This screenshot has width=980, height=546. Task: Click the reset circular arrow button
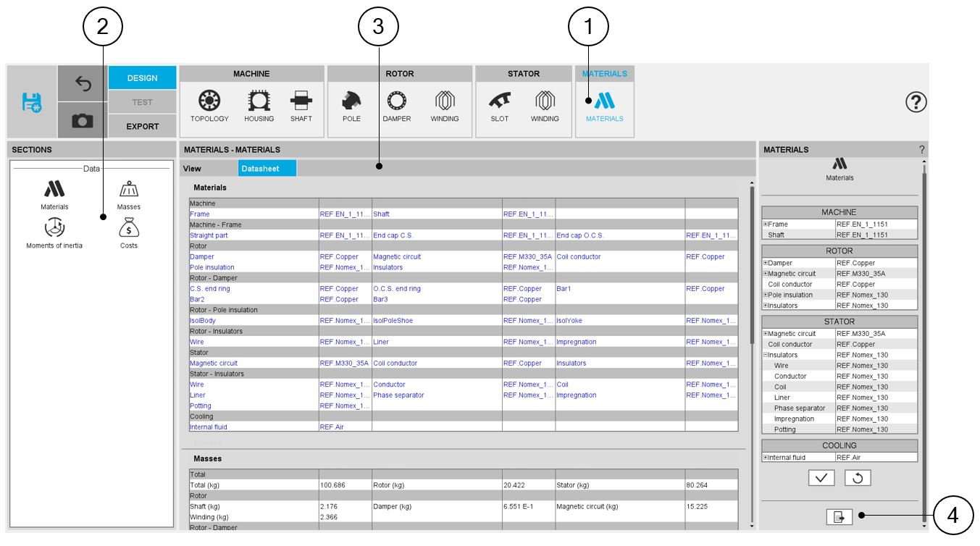click(858, 478)
